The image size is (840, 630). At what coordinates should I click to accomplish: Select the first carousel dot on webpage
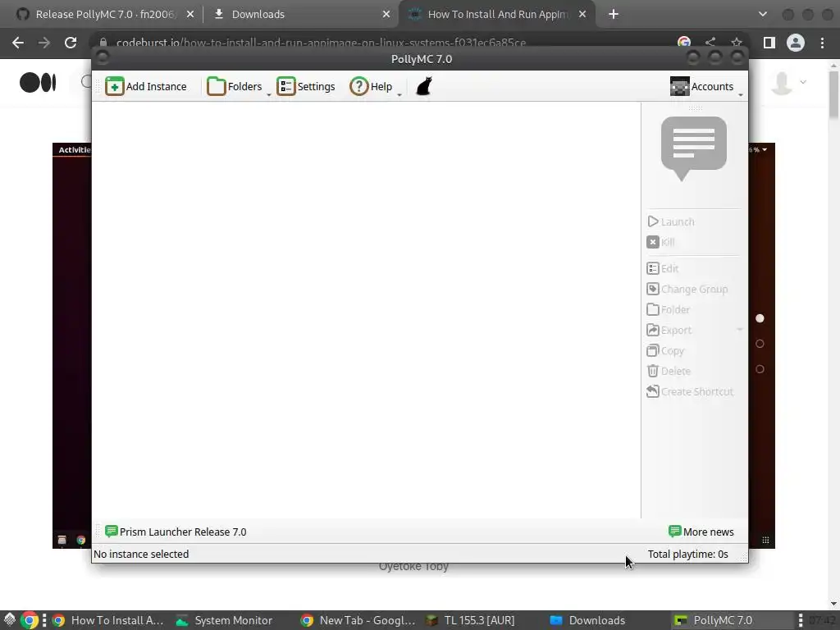pyautogui.click(x=760, y=318)
